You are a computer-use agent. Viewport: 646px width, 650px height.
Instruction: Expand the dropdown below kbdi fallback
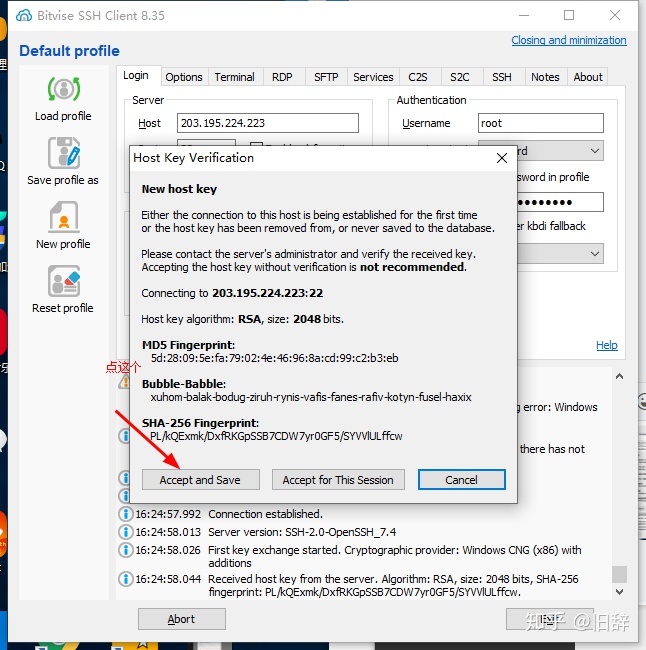coord(560,253)
